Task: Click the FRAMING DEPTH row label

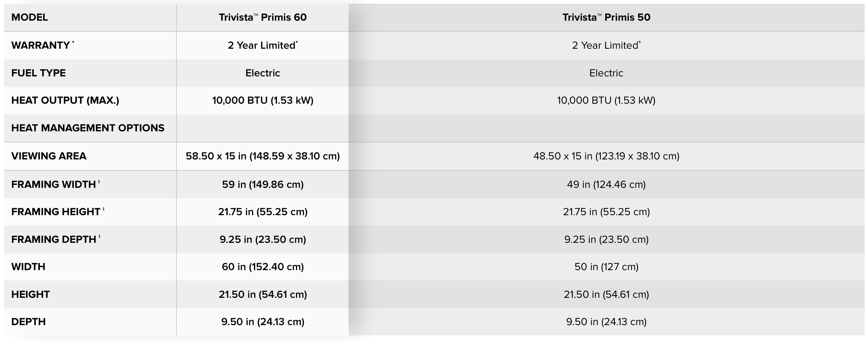Action: coord(54,240)
